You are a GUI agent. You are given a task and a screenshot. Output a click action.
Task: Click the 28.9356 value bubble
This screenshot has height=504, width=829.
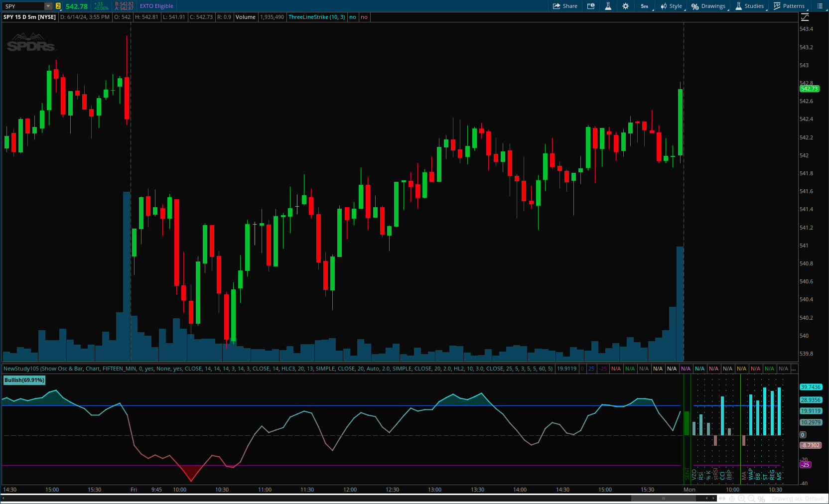[x=811, y=400]
